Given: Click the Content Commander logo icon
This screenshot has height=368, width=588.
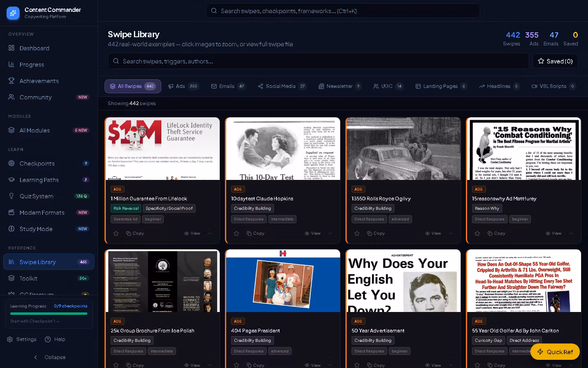Looking at the screenshot, I should (x=13, y=13).
